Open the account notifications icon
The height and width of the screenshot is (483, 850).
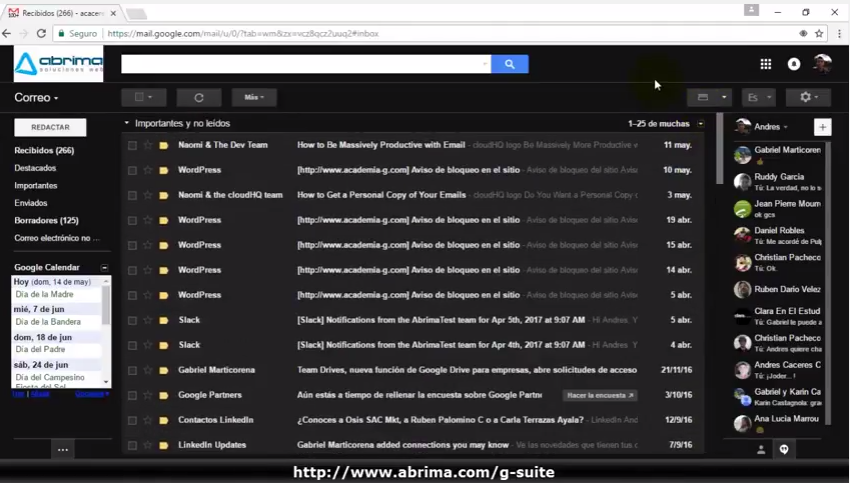pyautogui.click(x=794, y=64)
